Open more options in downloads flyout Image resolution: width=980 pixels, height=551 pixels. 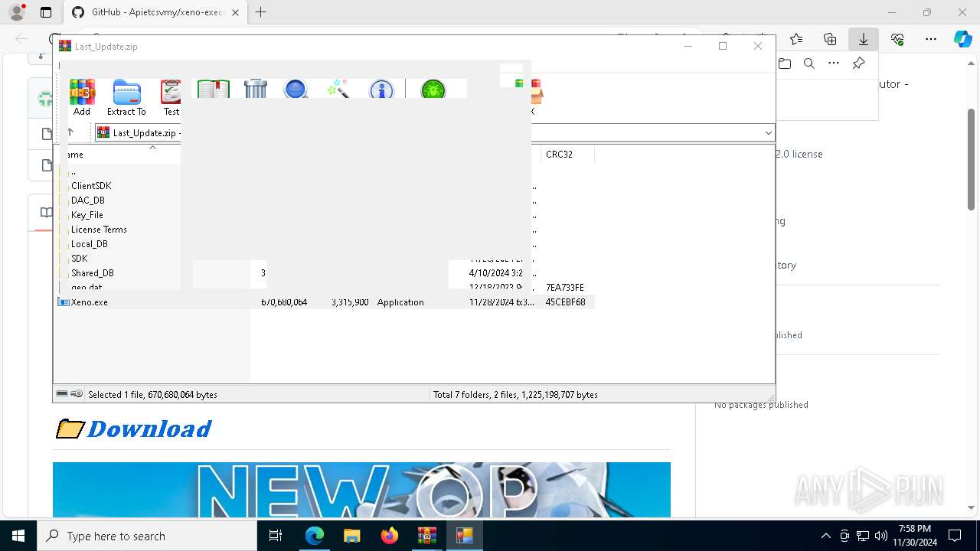(x=834, y=64)
